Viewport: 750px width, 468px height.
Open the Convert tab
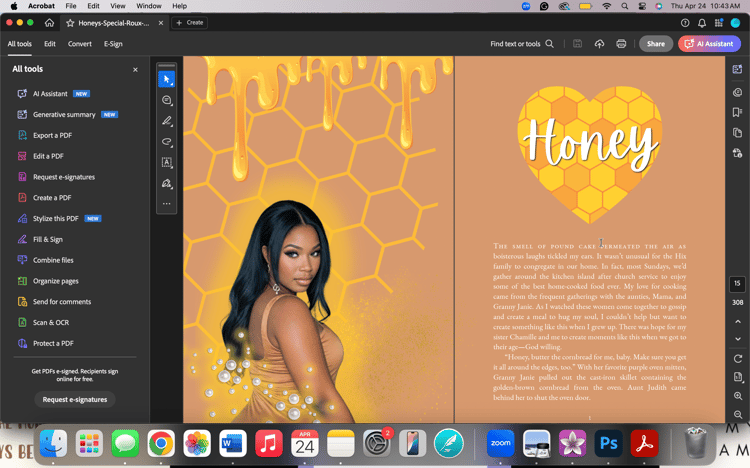click(x=79, y=44)
